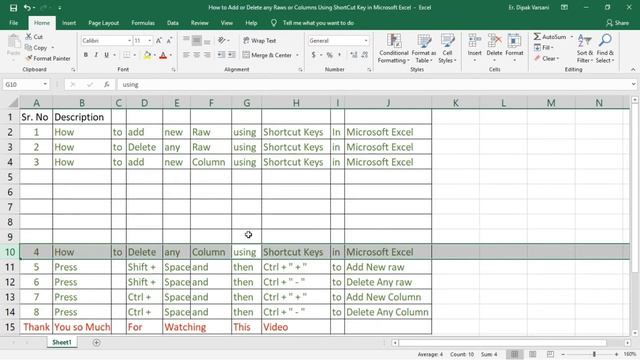640x360 pixels.
Task: Select the Sheet1 tab
Action: pyautogui.click(x=62, y=342)
